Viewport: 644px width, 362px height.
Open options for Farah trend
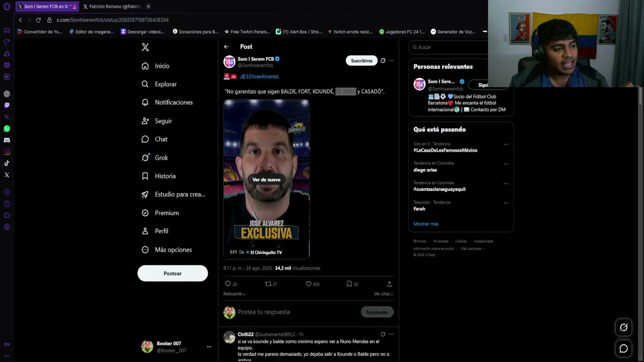point(506,203)
